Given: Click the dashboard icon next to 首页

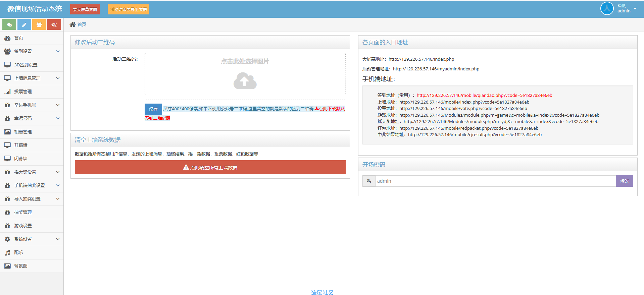Looking at the screenshot, I should point(7,38).
